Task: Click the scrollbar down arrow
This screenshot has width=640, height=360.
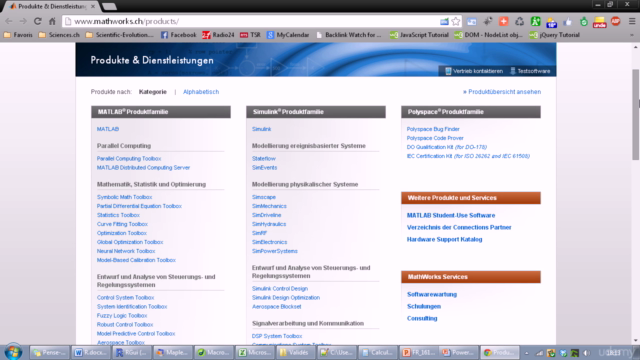Action: 636,340
